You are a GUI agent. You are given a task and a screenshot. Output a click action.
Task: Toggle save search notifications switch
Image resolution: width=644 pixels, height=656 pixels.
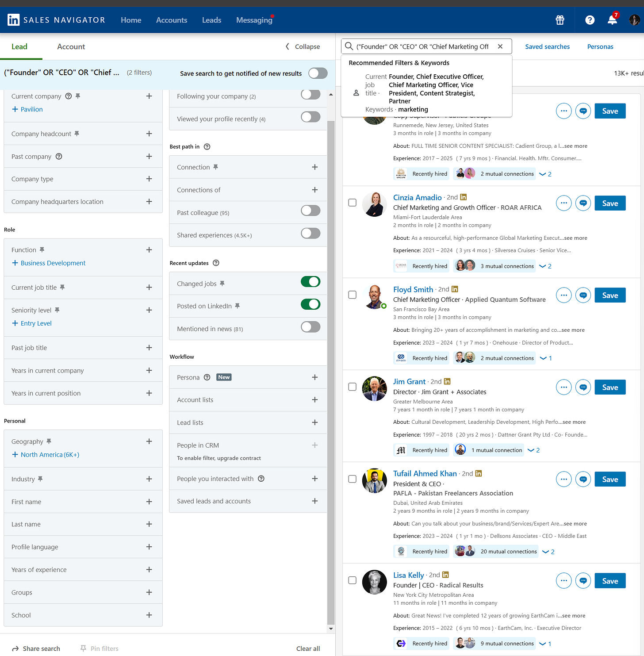[x=318, y=73]
